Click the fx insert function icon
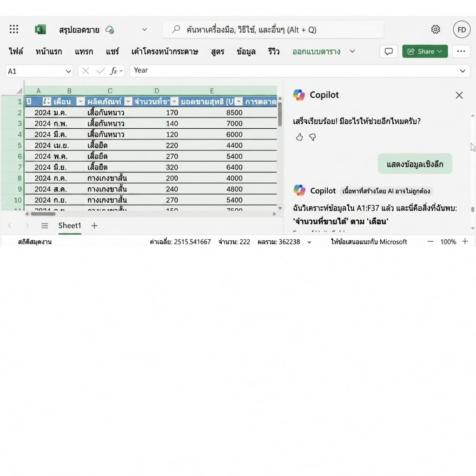This screenshot has width=476, height=476. 114,71
